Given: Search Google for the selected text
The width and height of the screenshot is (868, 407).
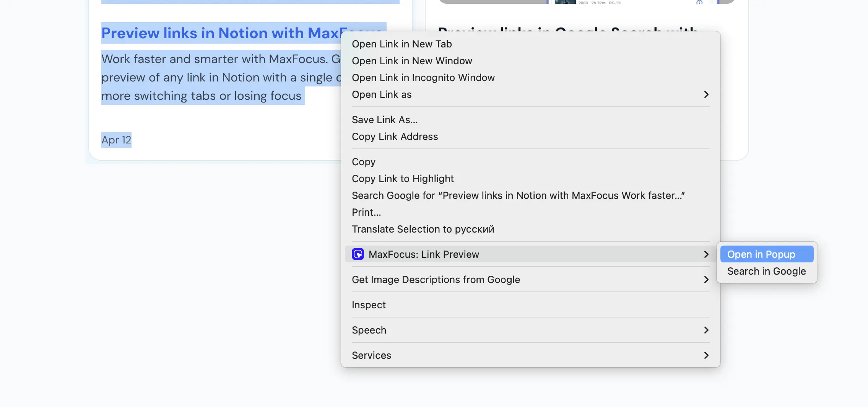Looking at the screenshot, I should click(530, 195).
